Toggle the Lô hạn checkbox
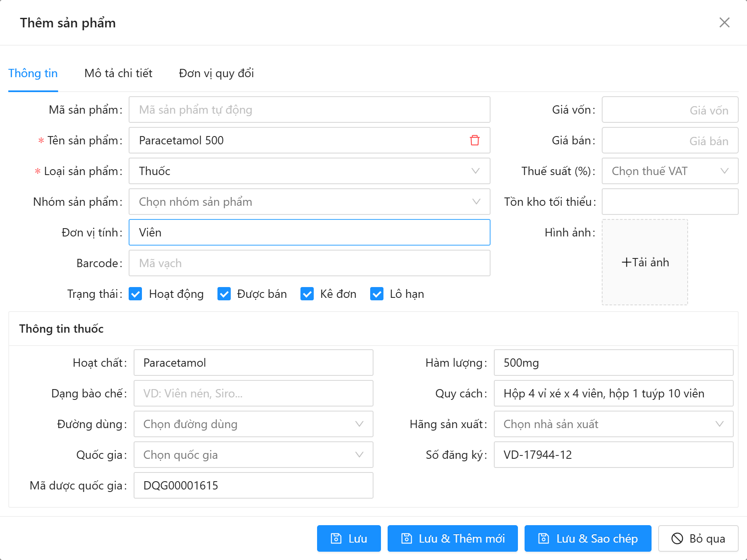This screenshot has height=560, width=747. coord(377,294)
